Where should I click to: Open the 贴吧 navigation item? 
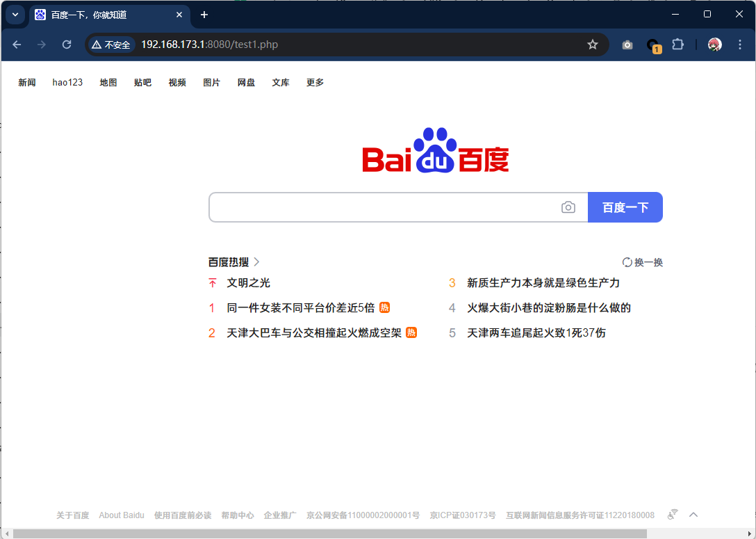(142, 83)
